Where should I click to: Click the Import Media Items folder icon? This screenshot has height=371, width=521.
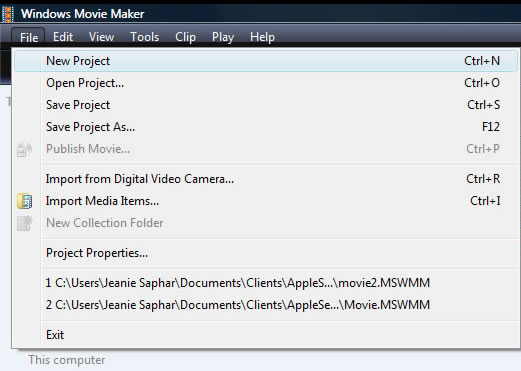(25, 201)
